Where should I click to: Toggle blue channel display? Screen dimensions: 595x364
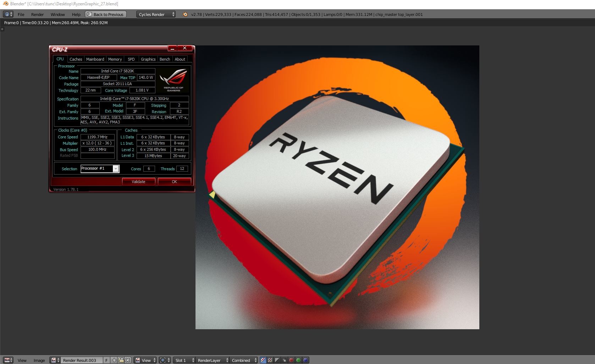pyautogui.click(x=305, y=360)
